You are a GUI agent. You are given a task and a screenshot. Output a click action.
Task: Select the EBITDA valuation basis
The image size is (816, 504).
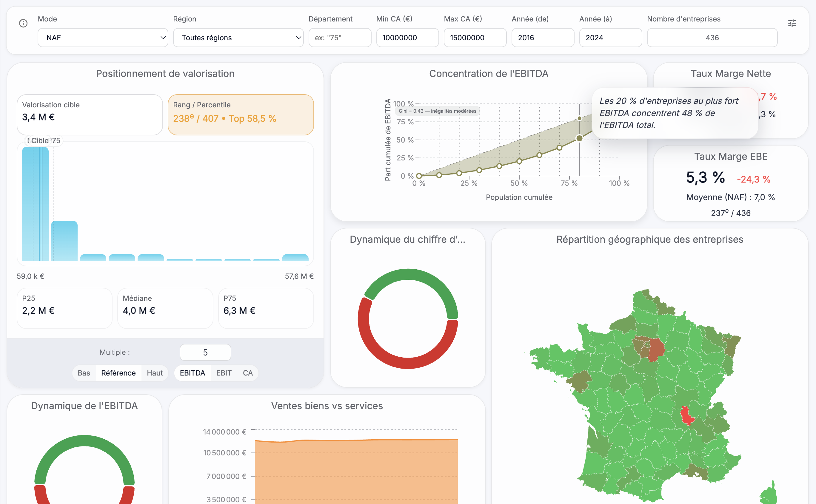pyautogui.click(x=192, y=373)
